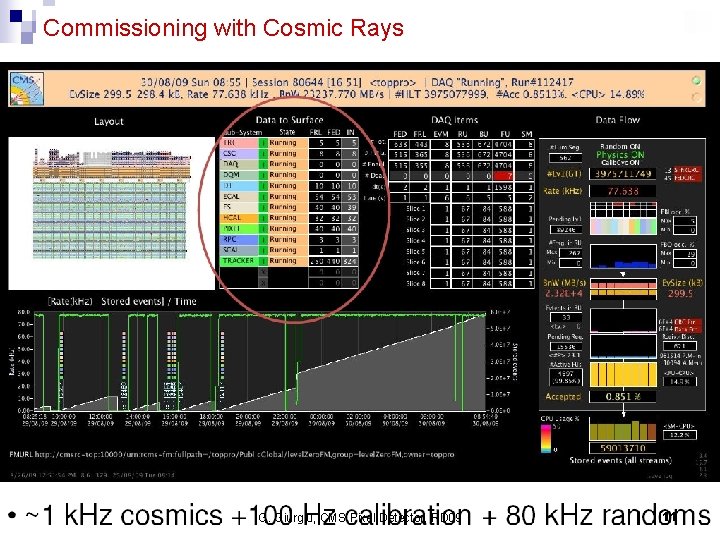Select the HCAL sub-system label
Image resolution: width=720 pixels, height=540 pixels.
click(239, 218)
